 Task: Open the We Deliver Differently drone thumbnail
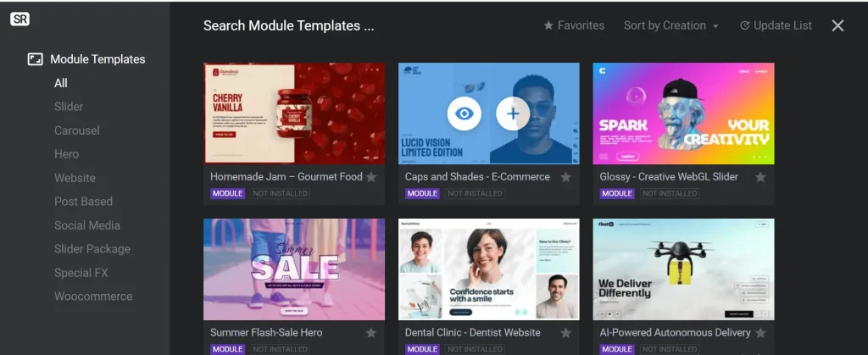coord(684,269)
